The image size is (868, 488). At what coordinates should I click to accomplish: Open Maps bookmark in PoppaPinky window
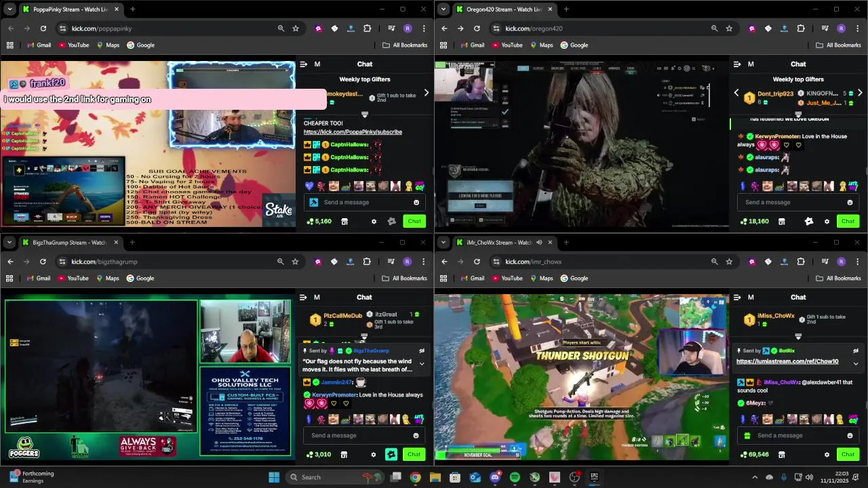coord(108,45)
